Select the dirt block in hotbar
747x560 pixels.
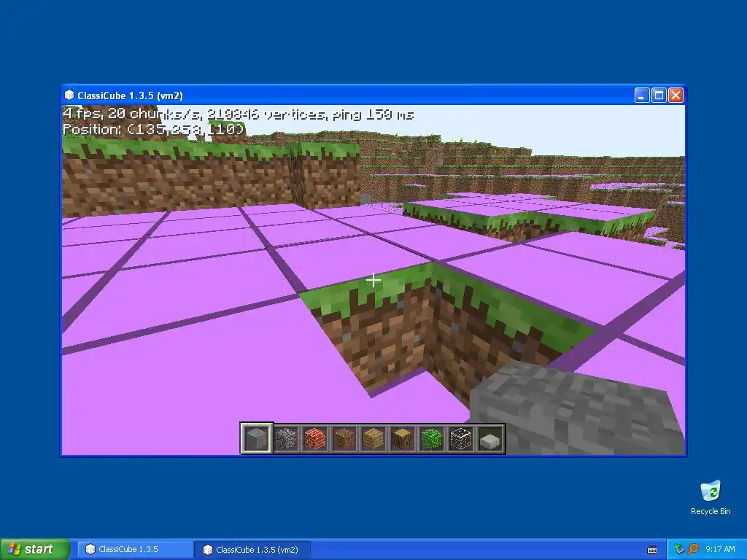(x=344, y=438)
